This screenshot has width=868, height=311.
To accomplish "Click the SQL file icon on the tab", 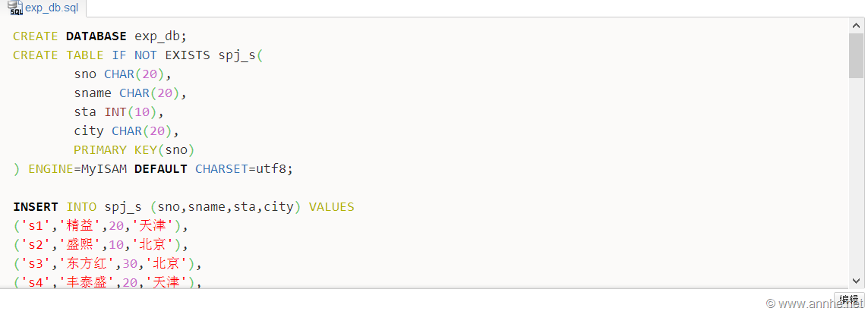I will [x=15, y=8].
